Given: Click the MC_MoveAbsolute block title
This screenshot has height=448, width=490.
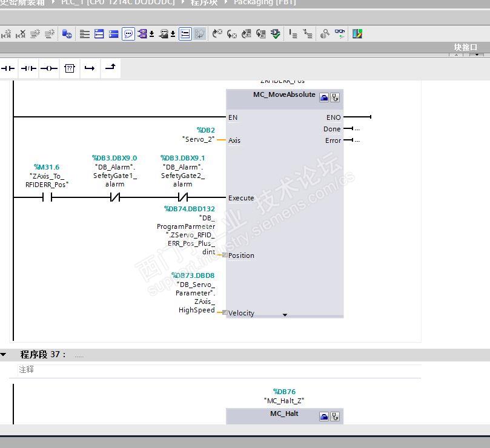Looking at the screenshot, I should click(x=284, y=94).
